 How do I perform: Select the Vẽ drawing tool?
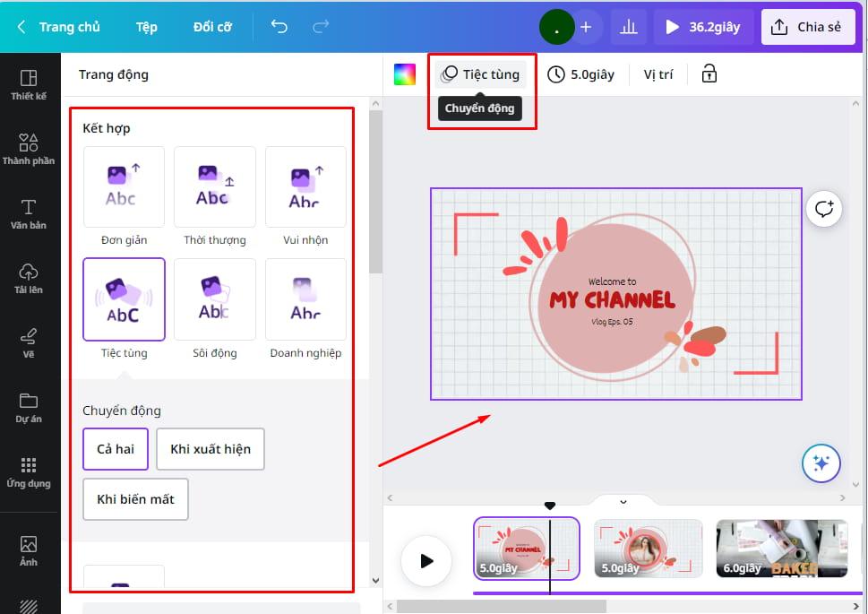click(x=30, y=342)
